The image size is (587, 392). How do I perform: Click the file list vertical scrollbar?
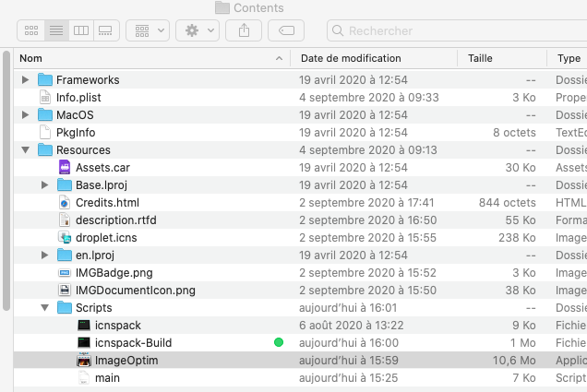point(6,180)
